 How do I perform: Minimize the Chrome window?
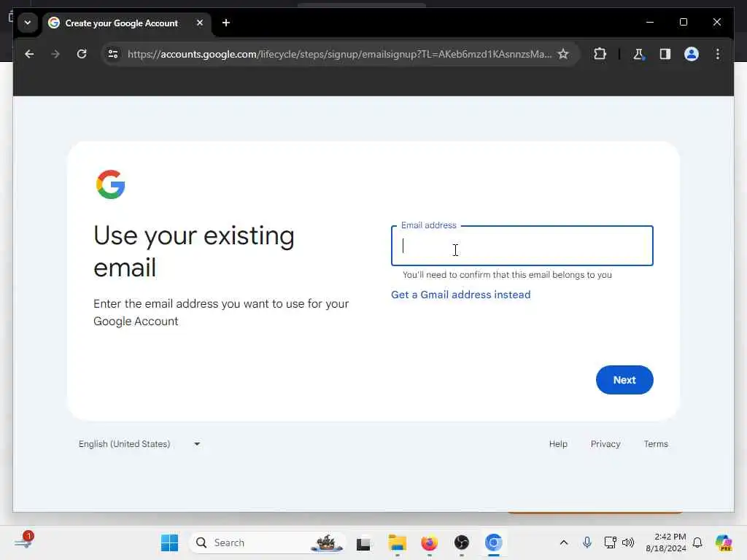(x=650, y=23)
